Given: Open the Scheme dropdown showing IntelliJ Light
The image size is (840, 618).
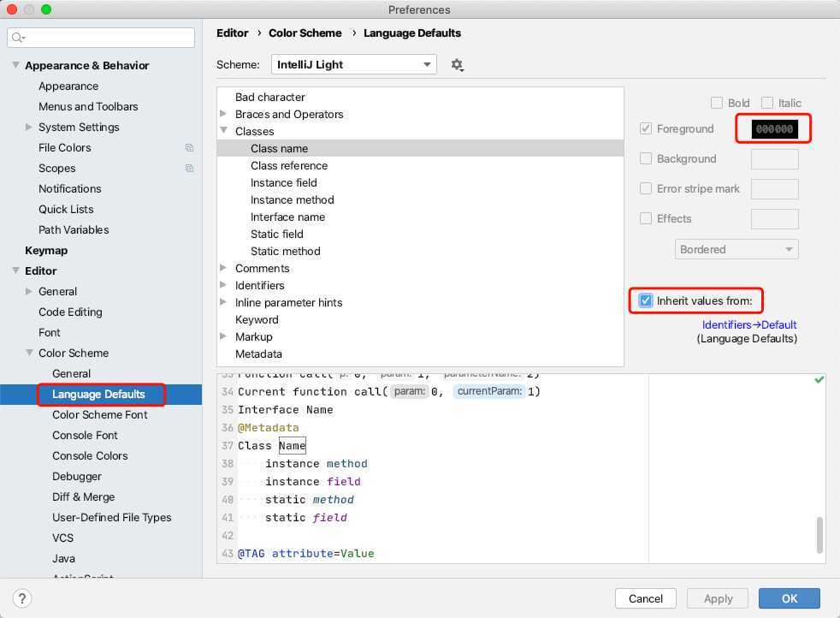Looking at the screenshot, I should click(353, 64).
